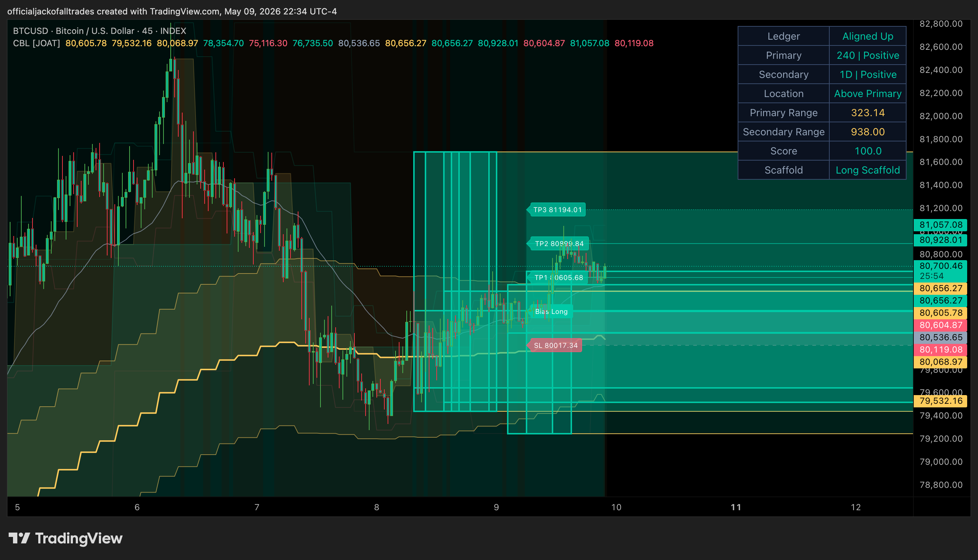
Task: Select the CBL [JOAT] indicator label
Action: [36, 43]
